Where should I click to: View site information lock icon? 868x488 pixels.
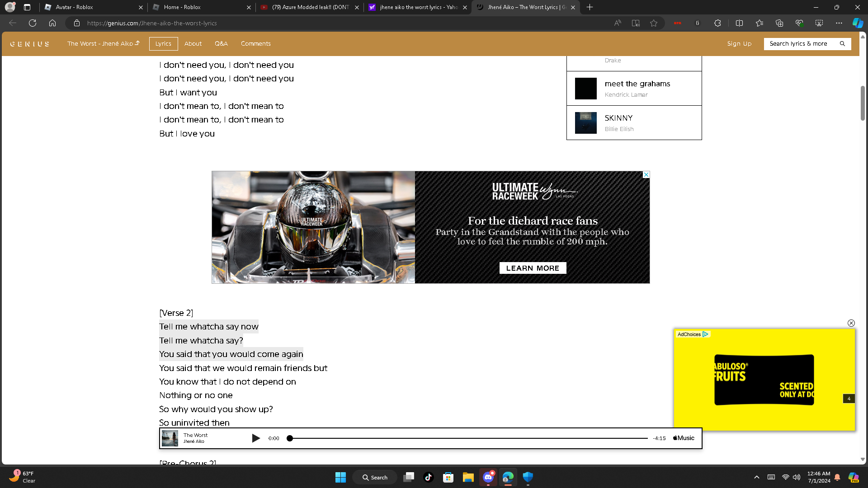[x=77, y=23]
